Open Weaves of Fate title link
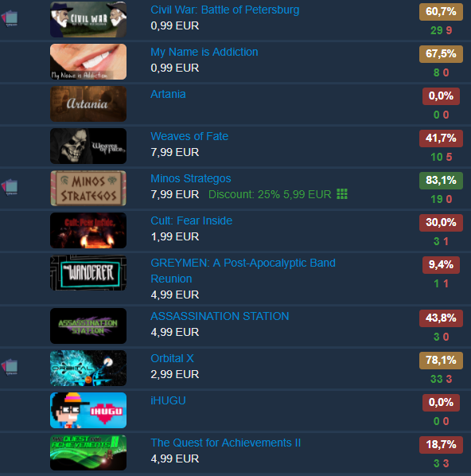This screenshot has height=476, width=471. pyautogui.click(x=189, y=136)
